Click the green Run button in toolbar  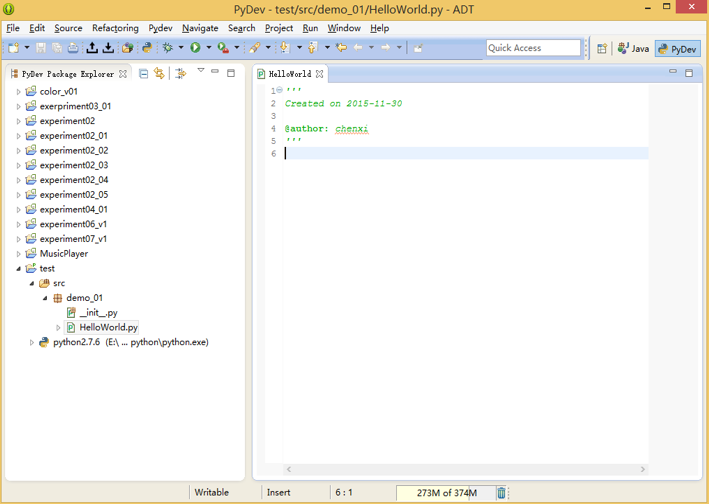click(x=196, y=48)
